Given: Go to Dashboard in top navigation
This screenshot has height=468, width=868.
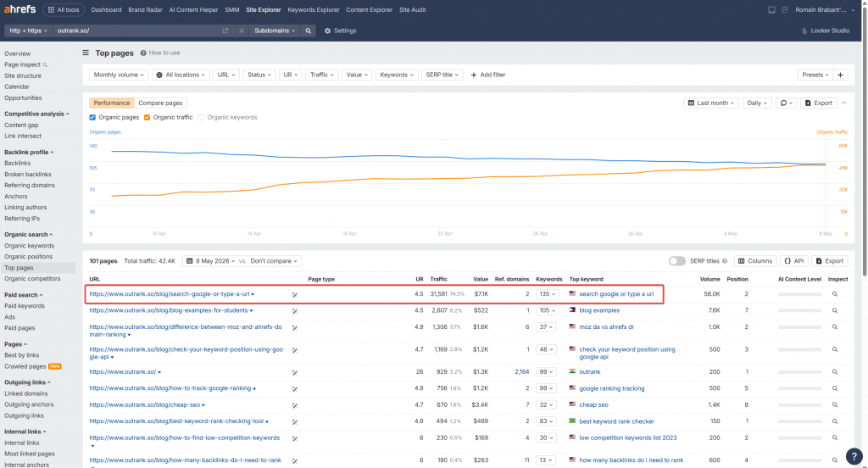Looking at the screenshot, I should pos(106,9).
